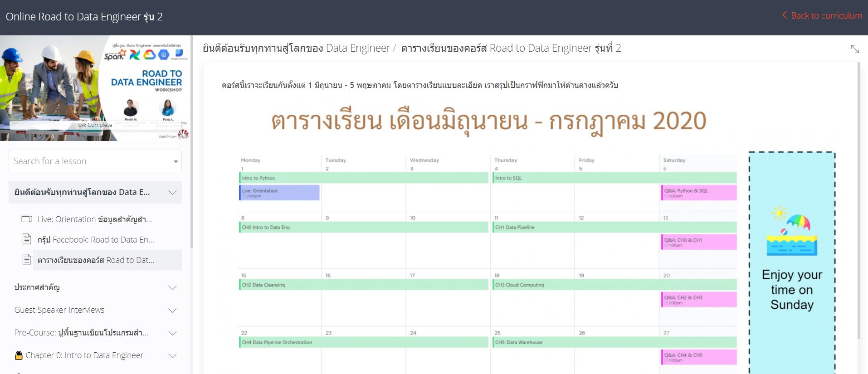Image resolution: width=868 pixels, height=374 pixels.
Task: Click the Q&A: CH4 & CH5 event
Action: coord(699,357)
